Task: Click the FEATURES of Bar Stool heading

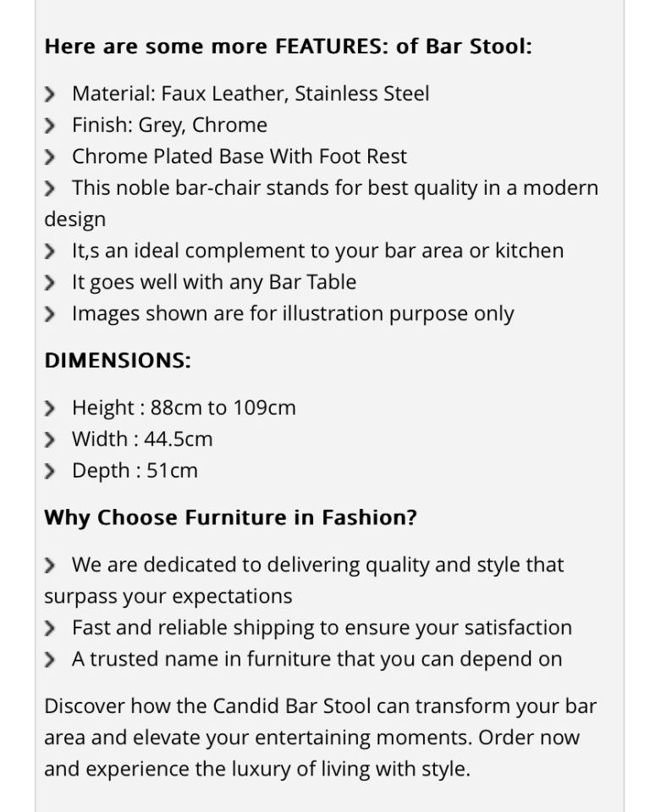Action: (x=289, y=46)
